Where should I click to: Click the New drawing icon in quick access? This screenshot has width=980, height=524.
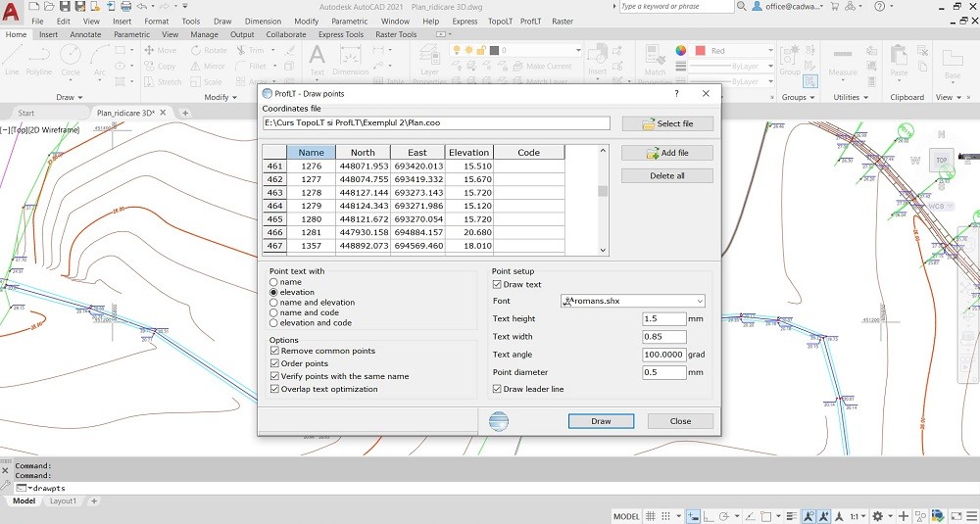(33, 6)
